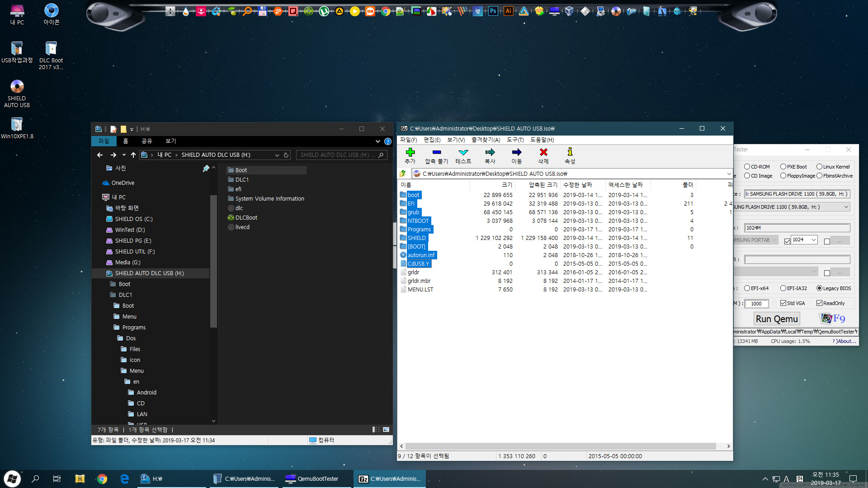This screenshot has width=868, height=488.
Task: Click the Explorer tree vertical scrollbar
Action: pyautogui.click(x=213, y=261)
